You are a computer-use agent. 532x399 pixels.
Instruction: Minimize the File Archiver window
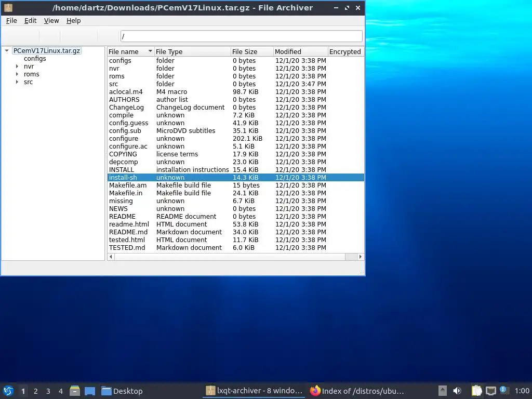pos(336,8)
